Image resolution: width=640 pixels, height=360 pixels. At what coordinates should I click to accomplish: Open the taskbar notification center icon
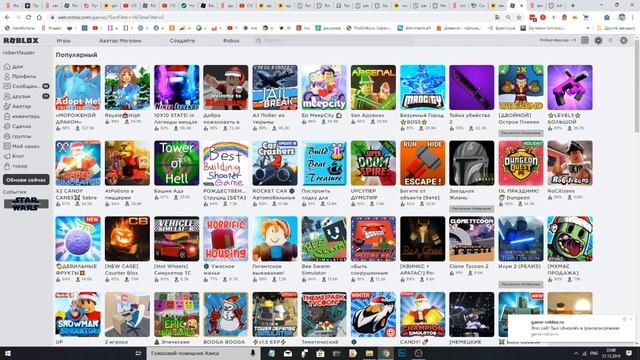click(x=629, y=353)
